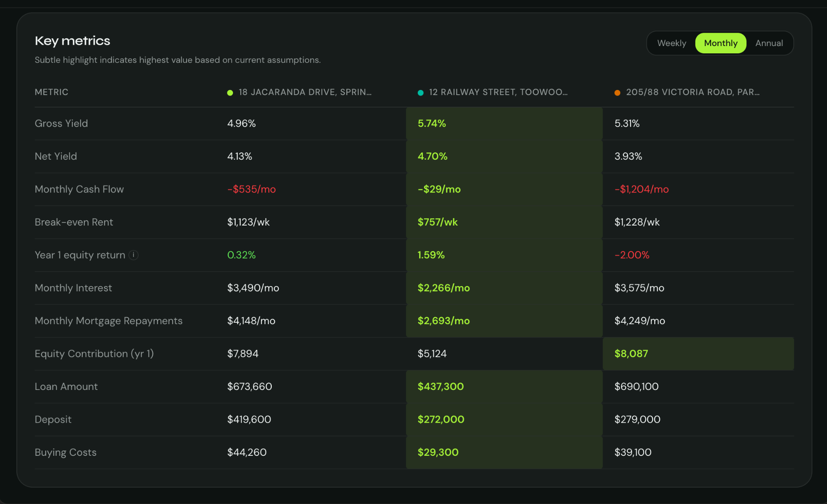Click the 18 Jacaranda Drive column header
This screenshot has width=827, height=504.
coord(305,92)
